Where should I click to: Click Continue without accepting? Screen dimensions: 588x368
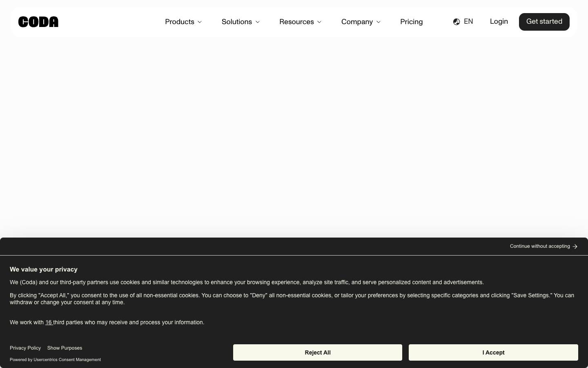click(x=544, y=246)
